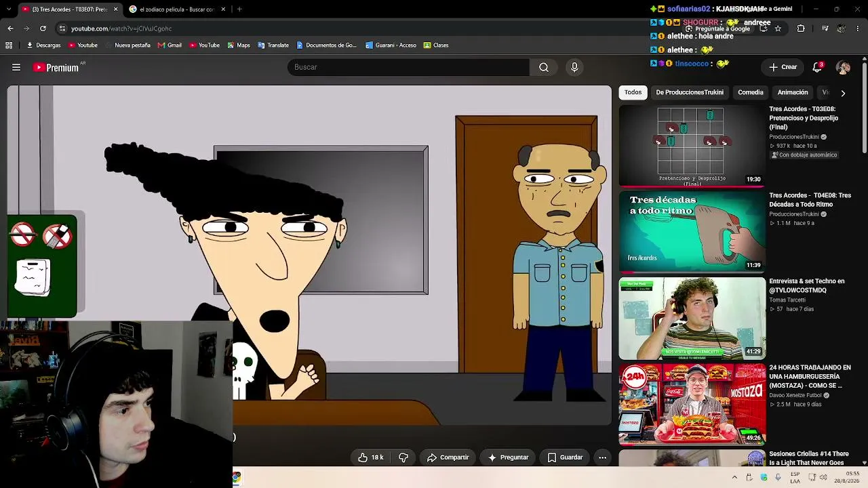Open title Tres Acordes - T04E08: Tres Décadas
Viewport: 868px width, 488px height.
[810, 200]
